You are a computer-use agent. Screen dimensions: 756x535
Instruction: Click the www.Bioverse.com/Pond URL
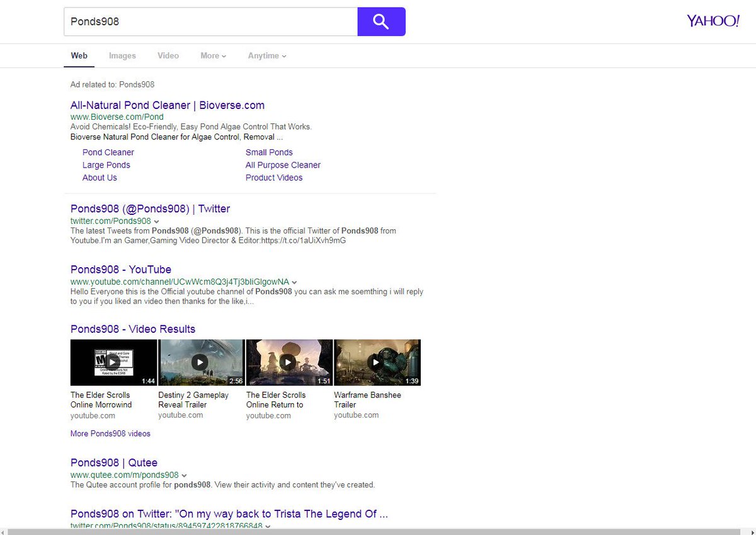click(x=117, y=117)
